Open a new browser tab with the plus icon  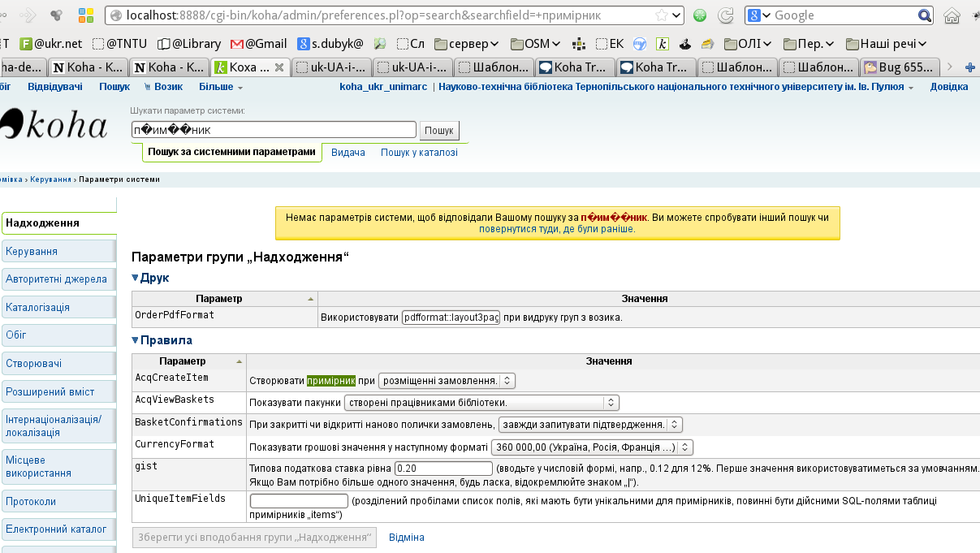(969, 67)
